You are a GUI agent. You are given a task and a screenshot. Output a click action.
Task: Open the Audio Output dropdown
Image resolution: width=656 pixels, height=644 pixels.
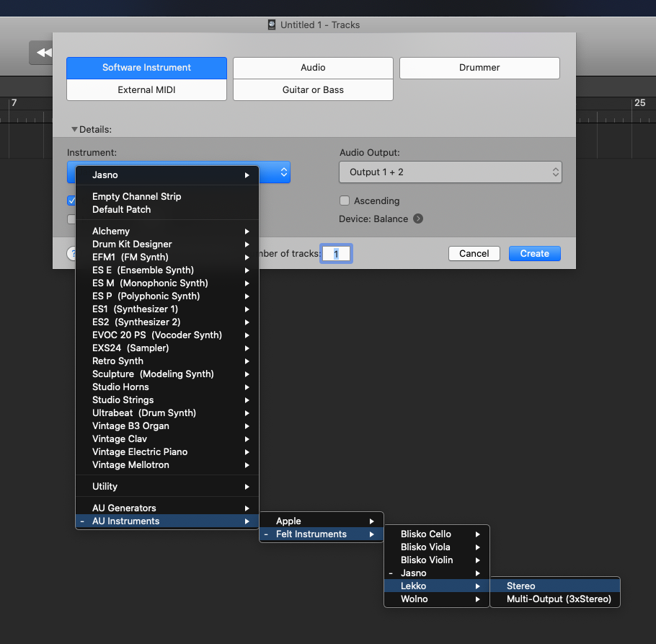(x=450, y=172)
